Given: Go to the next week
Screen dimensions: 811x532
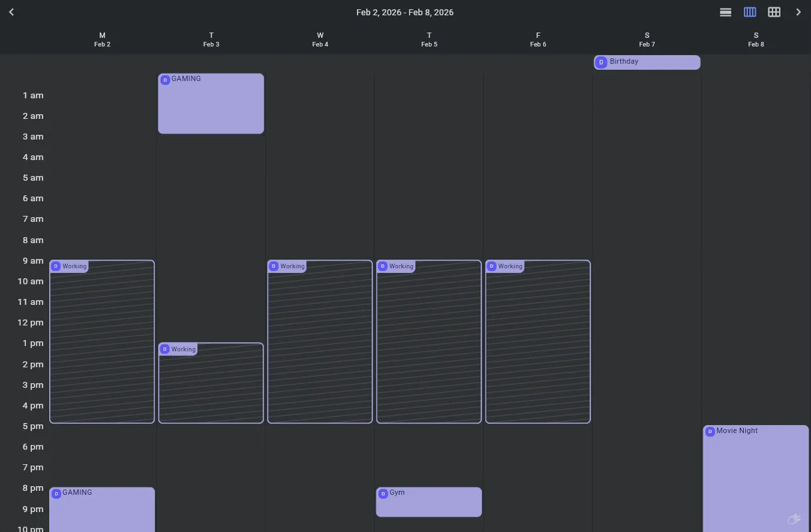Looking at the screenshot, I should [798, 12].
